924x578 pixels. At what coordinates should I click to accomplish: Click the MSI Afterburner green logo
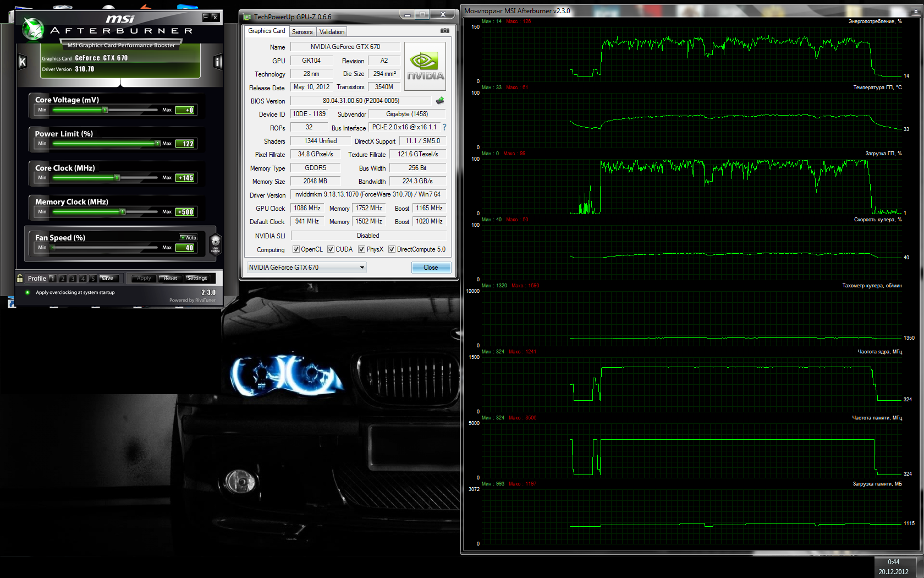(34, 29)
